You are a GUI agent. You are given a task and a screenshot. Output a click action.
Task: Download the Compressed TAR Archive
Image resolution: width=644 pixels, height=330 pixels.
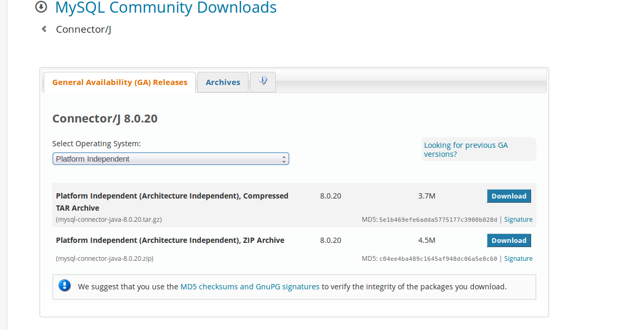pos(509,196)
